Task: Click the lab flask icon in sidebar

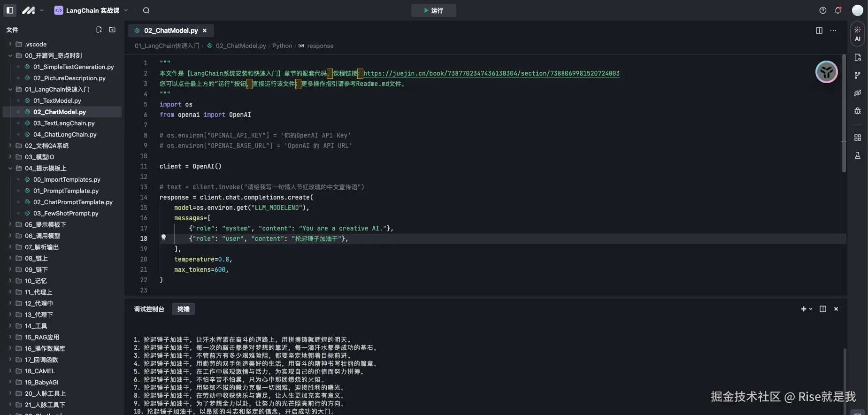Action: [857, 155]
